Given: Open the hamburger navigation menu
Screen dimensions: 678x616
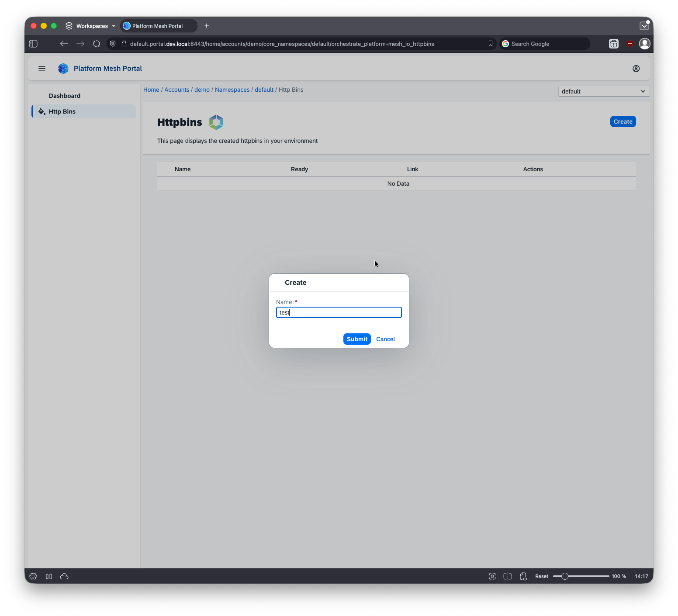Looking at the screenshot, I should 42,69.
